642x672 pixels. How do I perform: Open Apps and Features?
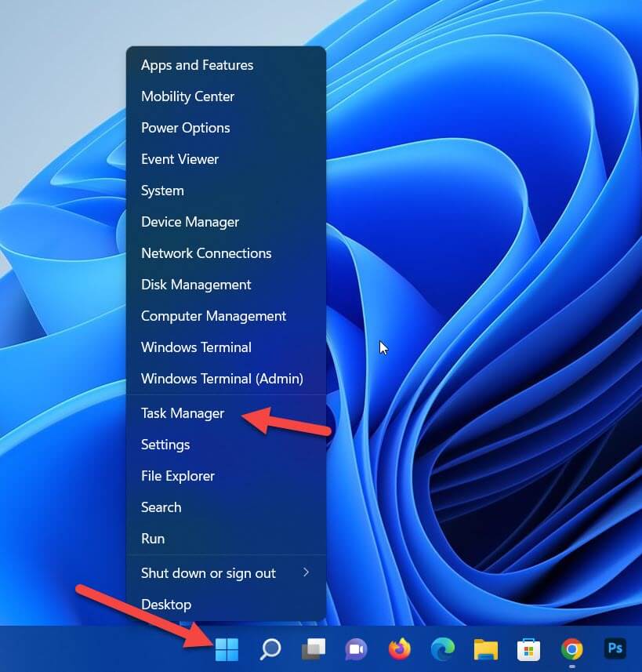tap(197, 65)
